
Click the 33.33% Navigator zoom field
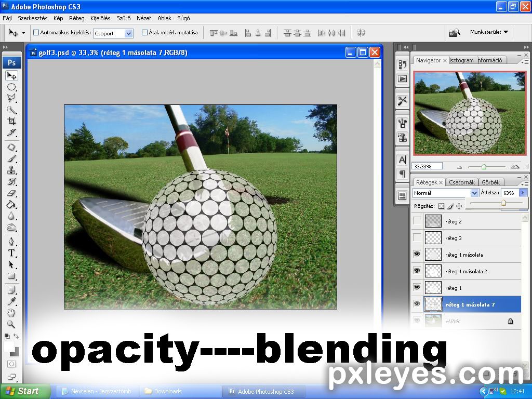point(427,166)
